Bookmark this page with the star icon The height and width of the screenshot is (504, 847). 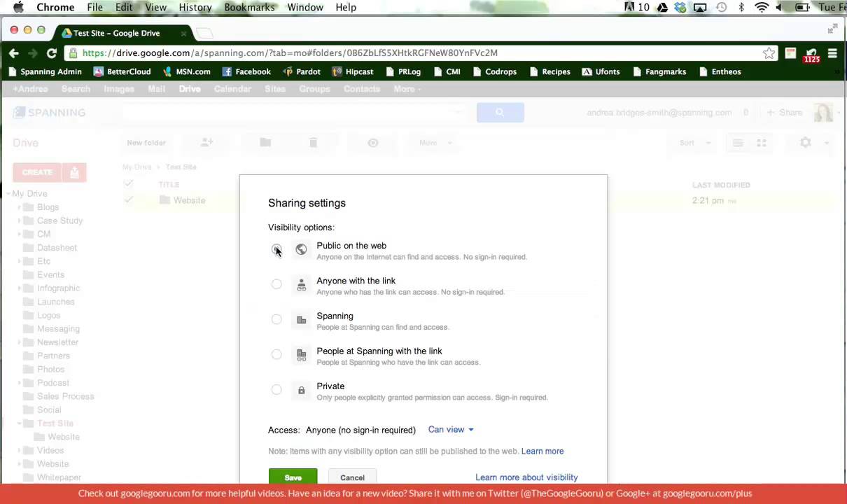pos(769,53)
